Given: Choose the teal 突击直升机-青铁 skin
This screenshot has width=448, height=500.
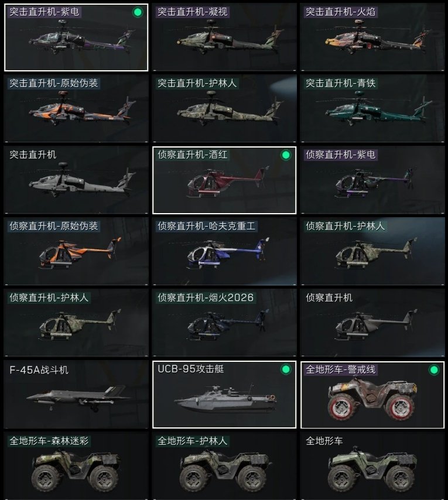Looking at the screenshot, I should [372, 109].
